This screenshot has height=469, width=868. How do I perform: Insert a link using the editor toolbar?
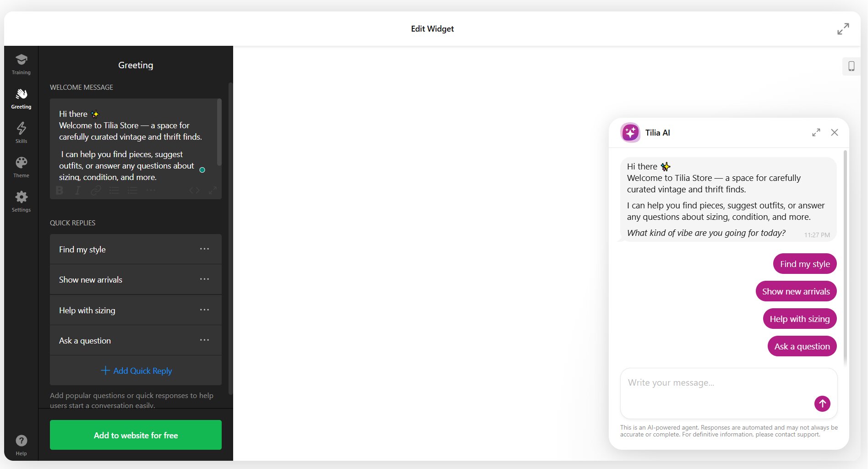click(x=96, y=191)
